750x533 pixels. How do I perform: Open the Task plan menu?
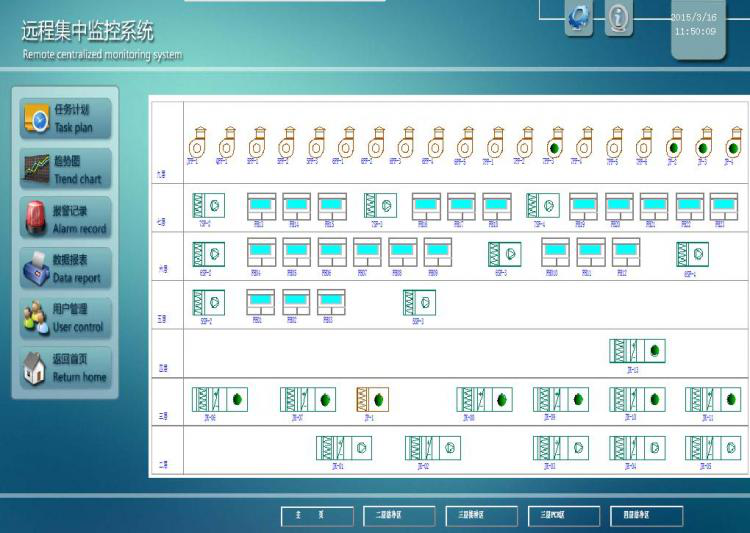(66, 118)
